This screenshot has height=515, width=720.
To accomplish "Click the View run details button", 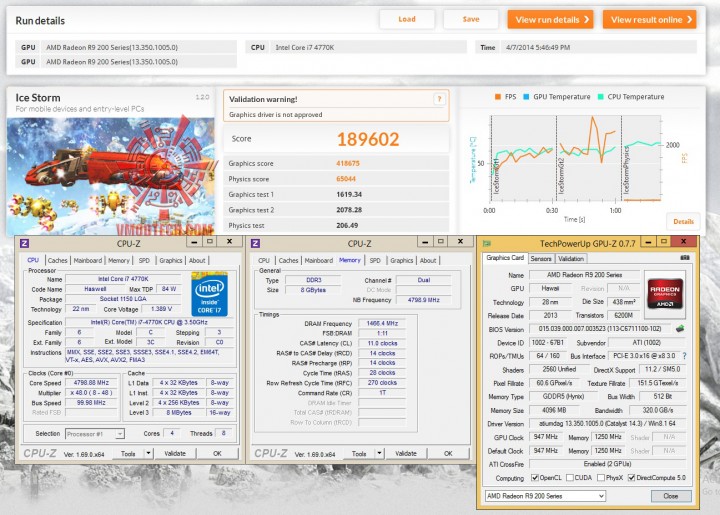I will point(551,20).
